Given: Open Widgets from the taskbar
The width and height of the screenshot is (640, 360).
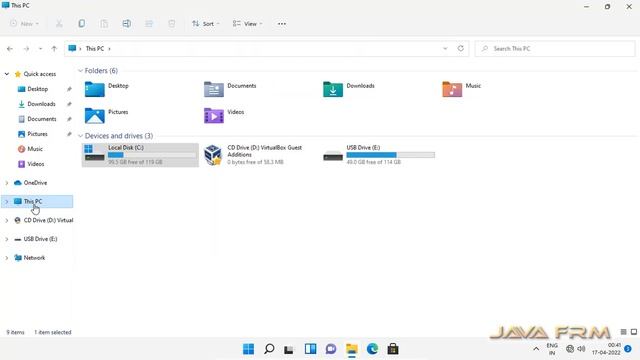Looking at the screenshot, I should pyautogui.click(x=310, y=349).
